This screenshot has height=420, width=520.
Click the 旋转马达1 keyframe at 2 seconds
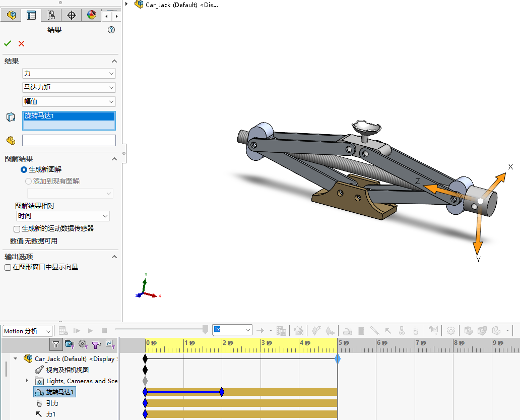tap(222, 392)
